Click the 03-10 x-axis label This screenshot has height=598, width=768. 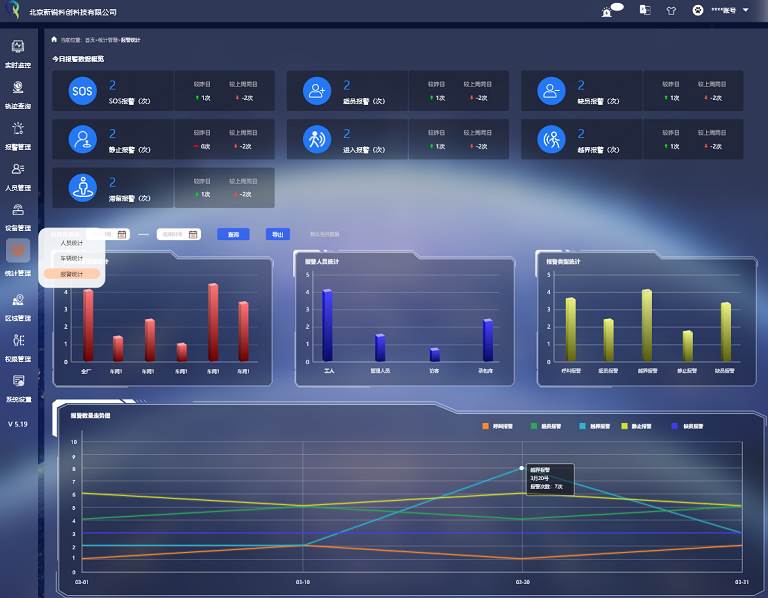point(303,582)
